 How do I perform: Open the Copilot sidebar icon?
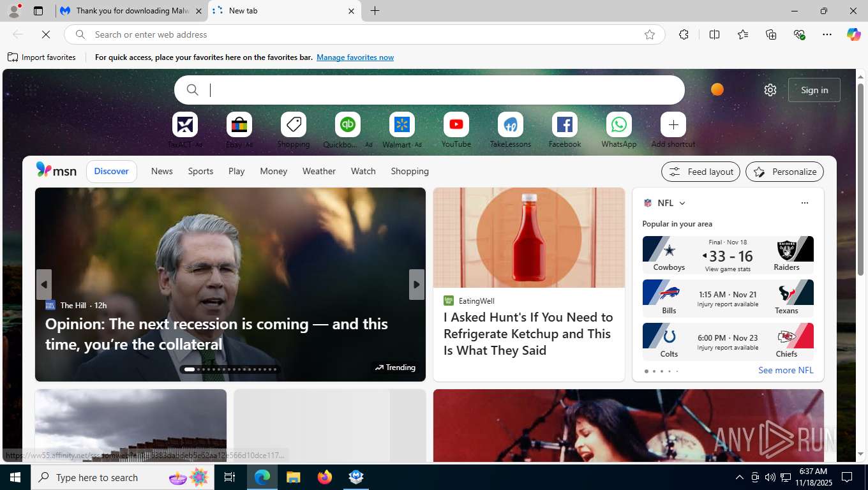853,34
